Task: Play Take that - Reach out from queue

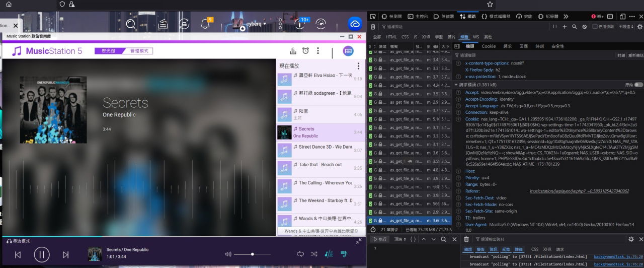Action: click(320, 165)
